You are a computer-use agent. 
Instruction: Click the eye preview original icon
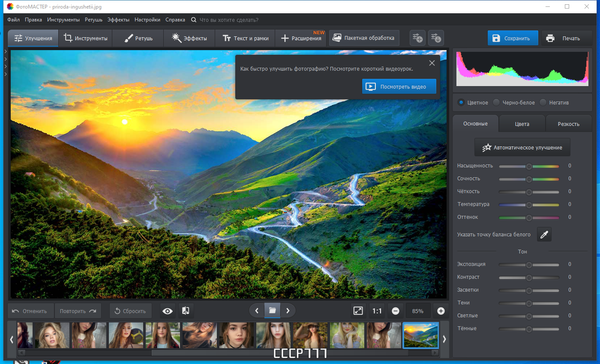coord(168,311)
